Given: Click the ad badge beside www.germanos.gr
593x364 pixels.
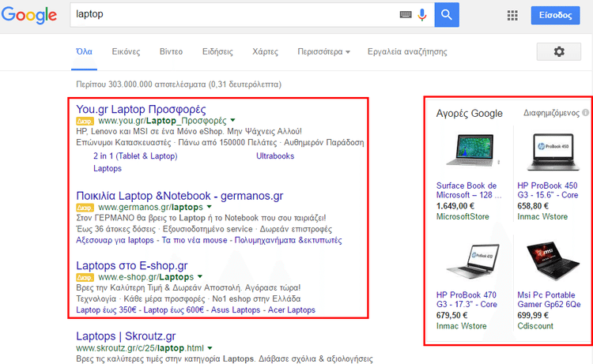Looking at the screenshot, I should (85, 208).
